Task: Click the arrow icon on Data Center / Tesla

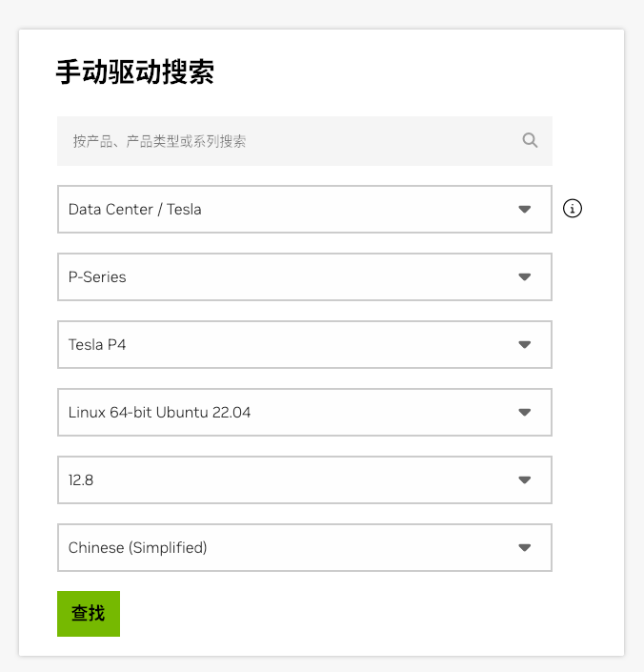Action: (524, 209)
